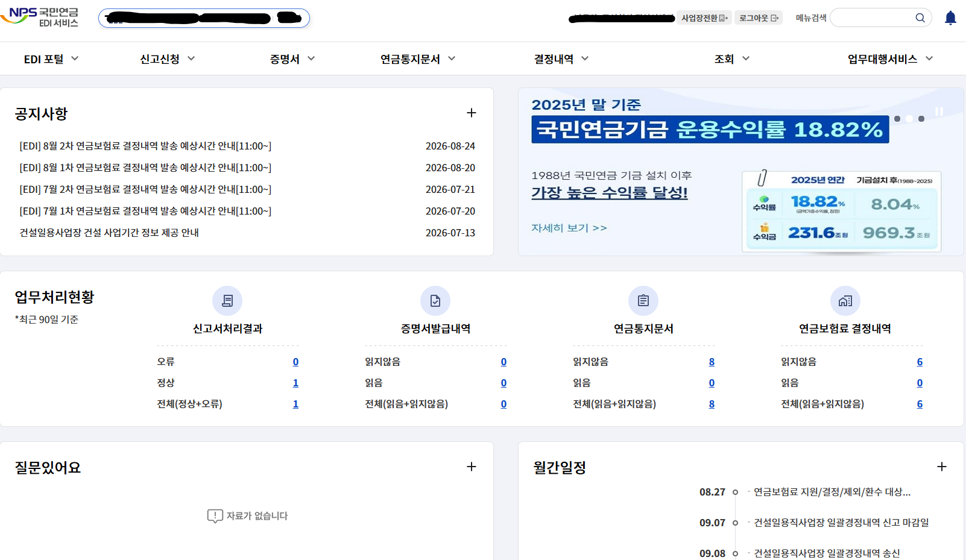Follow the '자세히 보기 >>' banner link
966x560 pixels.
click(569, 228)
